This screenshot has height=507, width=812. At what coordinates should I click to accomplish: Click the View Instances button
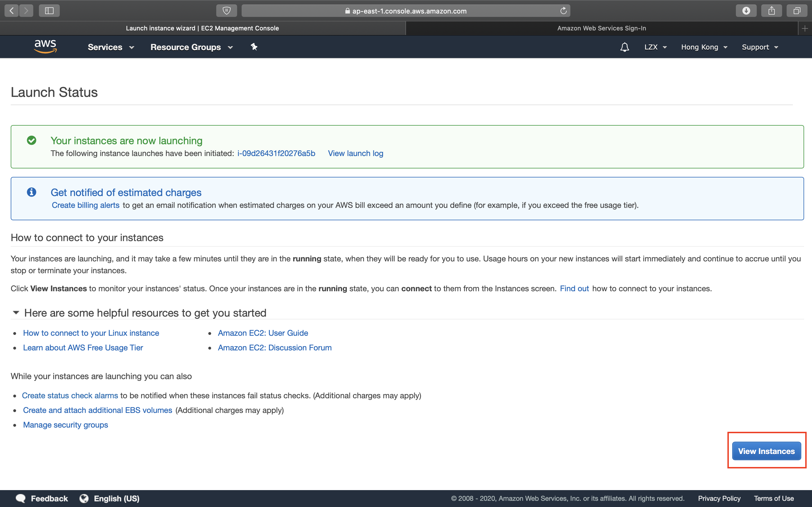766,451
